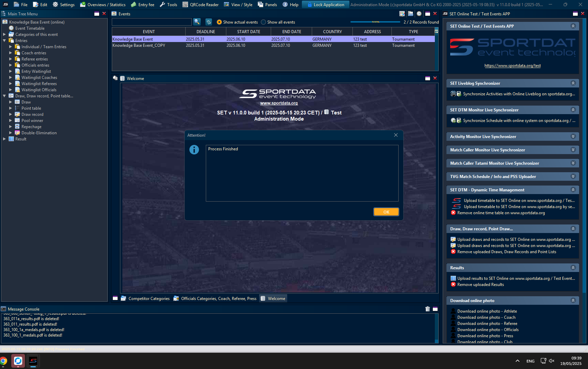Switch to Officials Categories, Coach, Referee, Press tab

(x=215, y=298)
